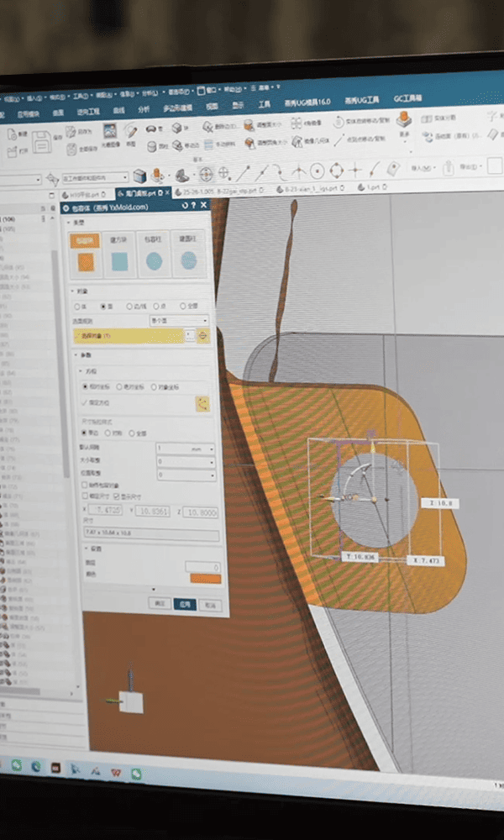Open the work layer combo box in selection bar
Viewport: 504px width, 840px height.
click(x=95, y=178)
